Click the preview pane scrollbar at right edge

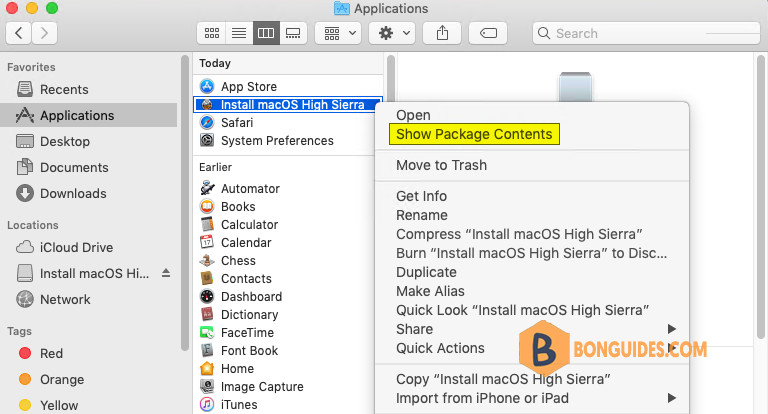click(x=760, y=196)
